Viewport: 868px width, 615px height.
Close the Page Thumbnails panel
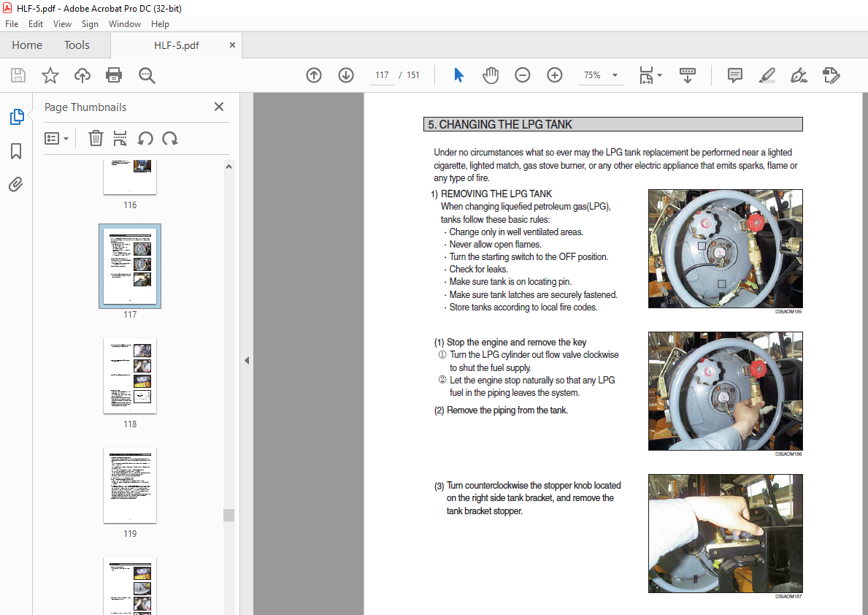pyautogui.click(x=219, y=107)
